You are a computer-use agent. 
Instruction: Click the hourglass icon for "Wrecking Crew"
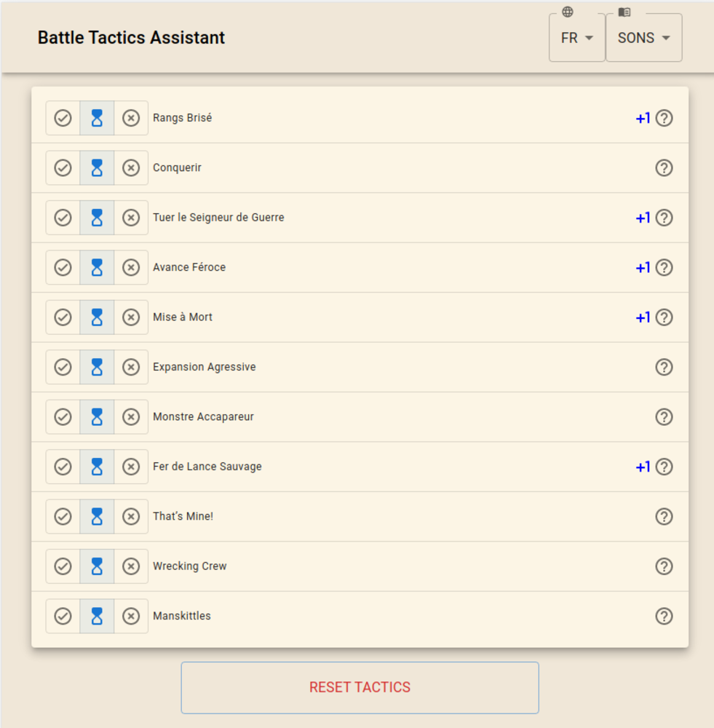97,566
